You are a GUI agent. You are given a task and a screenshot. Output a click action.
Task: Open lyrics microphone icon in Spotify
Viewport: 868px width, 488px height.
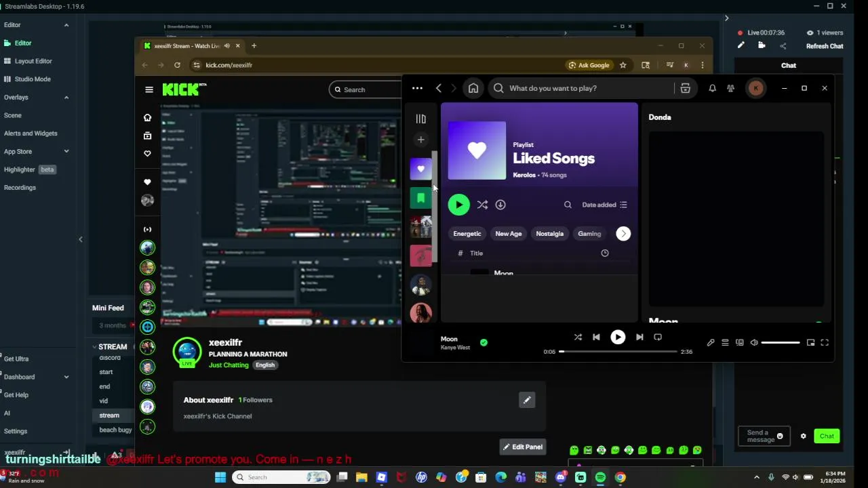pyautogui.click(x=710, y=343)
